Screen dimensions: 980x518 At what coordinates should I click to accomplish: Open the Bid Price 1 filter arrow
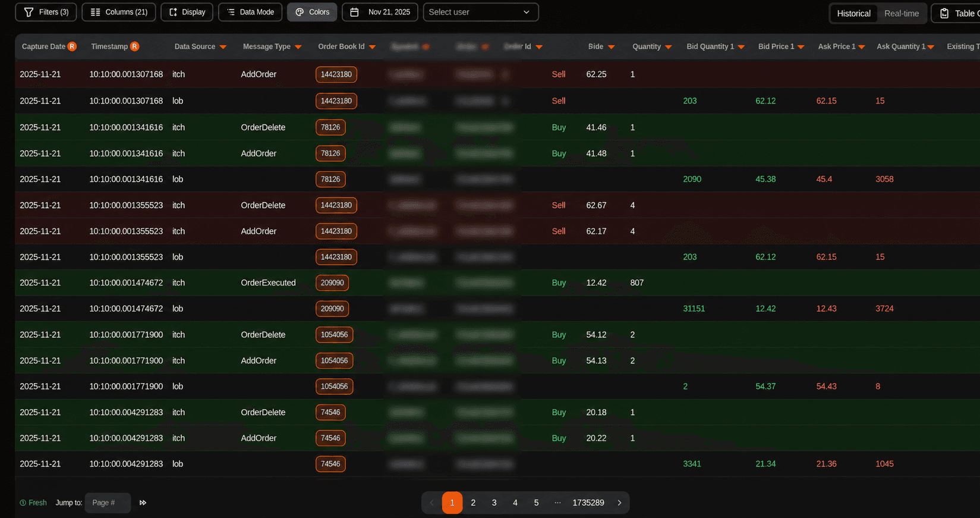pos(801,47)
